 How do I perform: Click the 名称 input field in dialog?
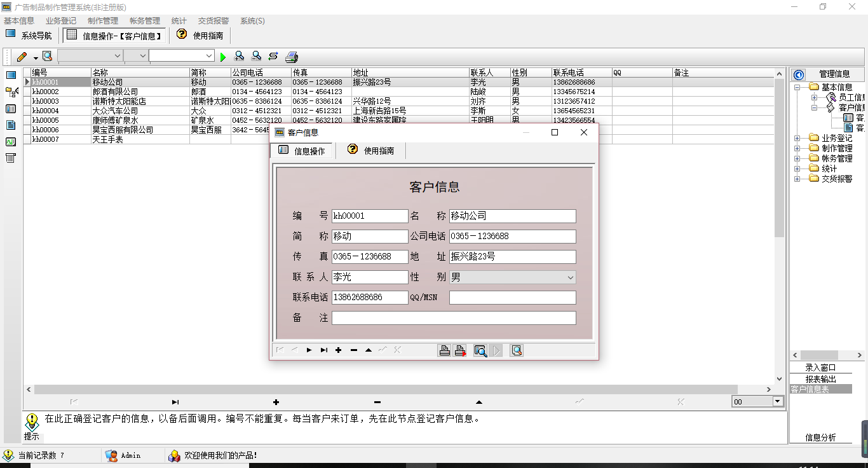click(x=513, y=216)
